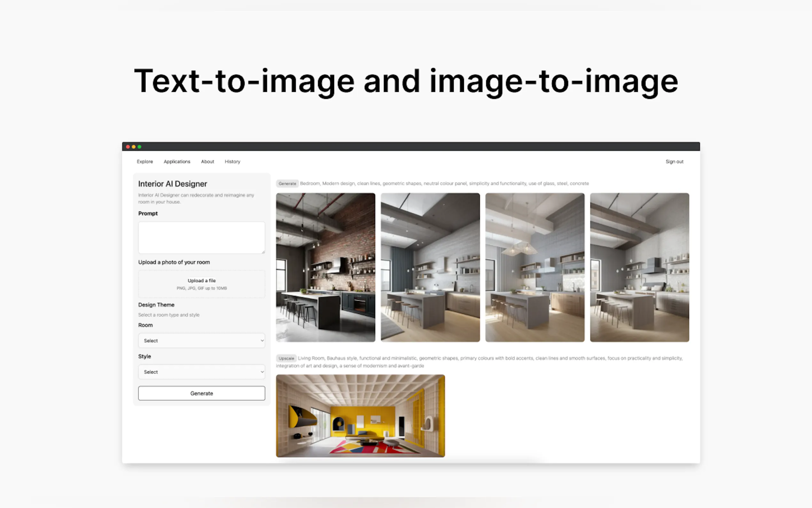This screenshot has width=812, height=508.
Task: Click the Generate tag above the images
Action: (x=287, y=183)
